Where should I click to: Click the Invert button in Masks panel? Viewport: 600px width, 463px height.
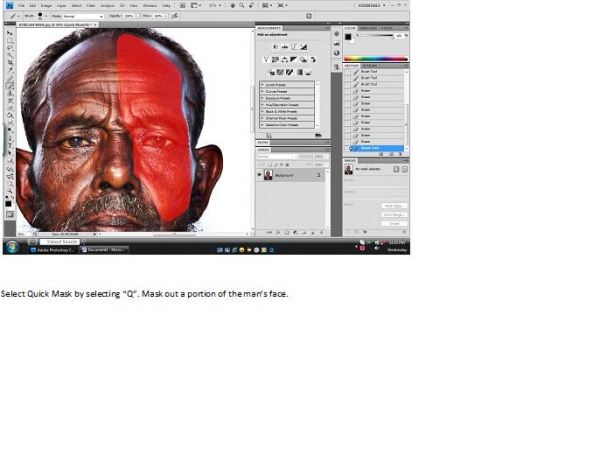pos(394,223)
